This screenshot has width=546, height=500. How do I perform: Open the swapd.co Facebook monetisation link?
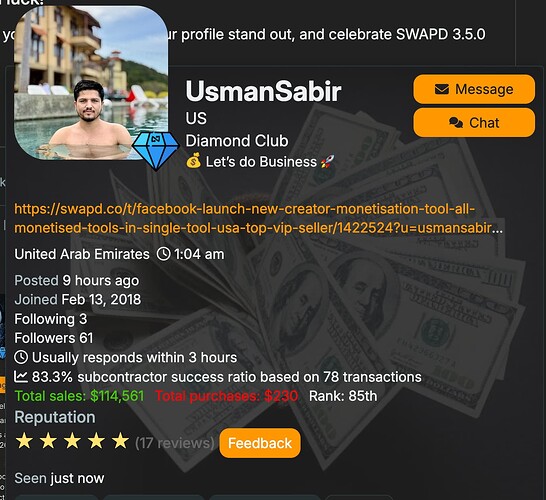(258, 218)
